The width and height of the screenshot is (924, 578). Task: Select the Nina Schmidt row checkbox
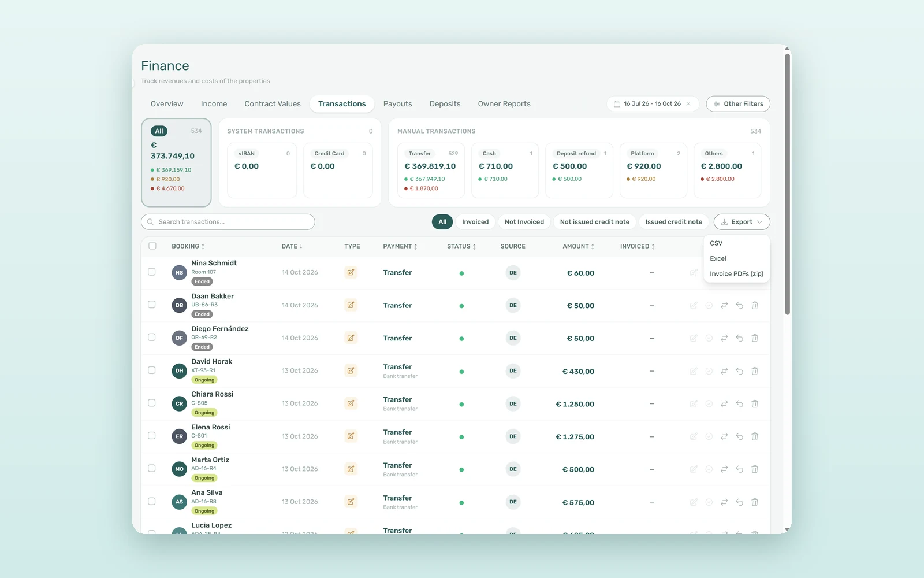click(152, 272)
